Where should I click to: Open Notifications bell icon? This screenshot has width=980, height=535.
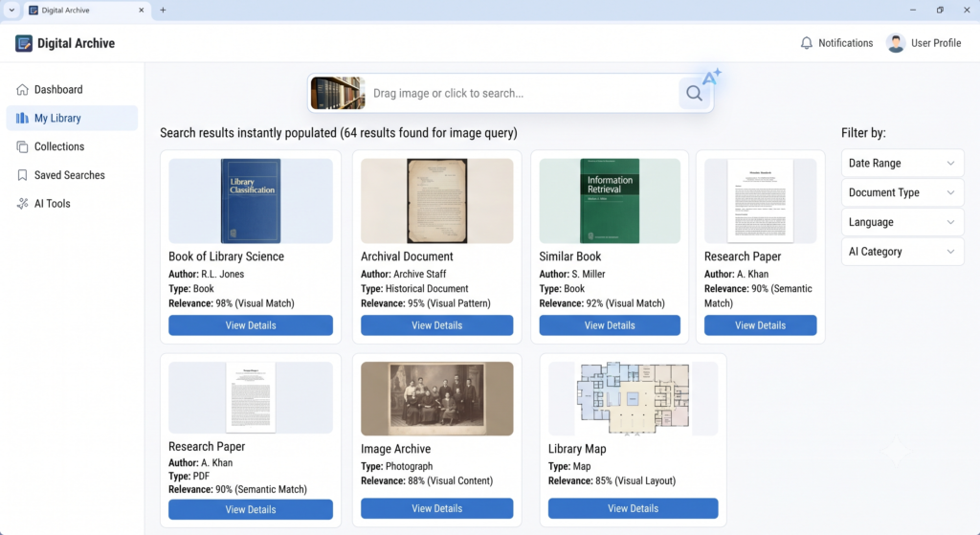806,43
